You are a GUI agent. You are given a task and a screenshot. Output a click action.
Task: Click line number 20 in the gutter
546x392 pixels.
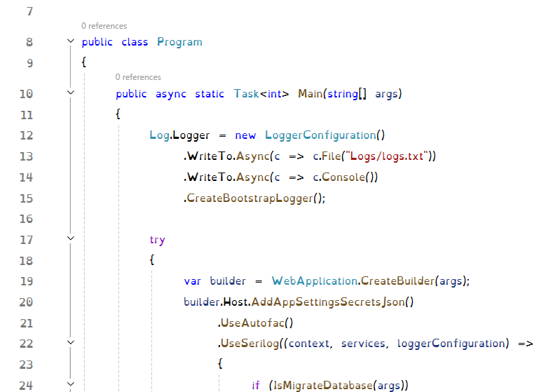click(26, 302)
